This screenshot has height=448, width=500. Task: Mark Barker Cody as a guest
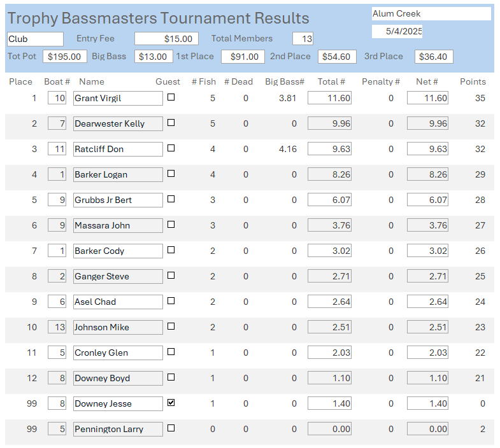(171, 250)
